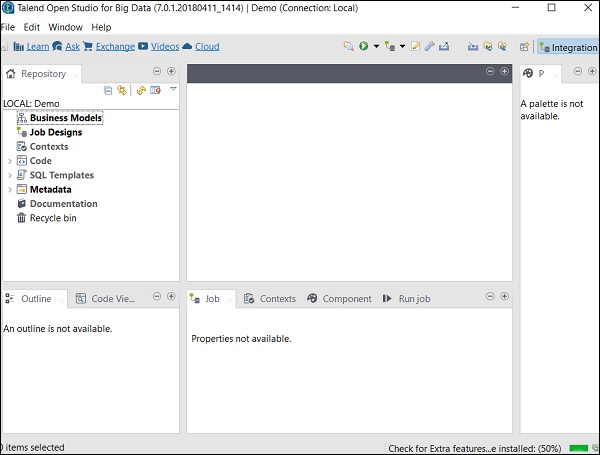Click the green Run button in toolbar
600x455 pixels.
(x=363, y=46)
